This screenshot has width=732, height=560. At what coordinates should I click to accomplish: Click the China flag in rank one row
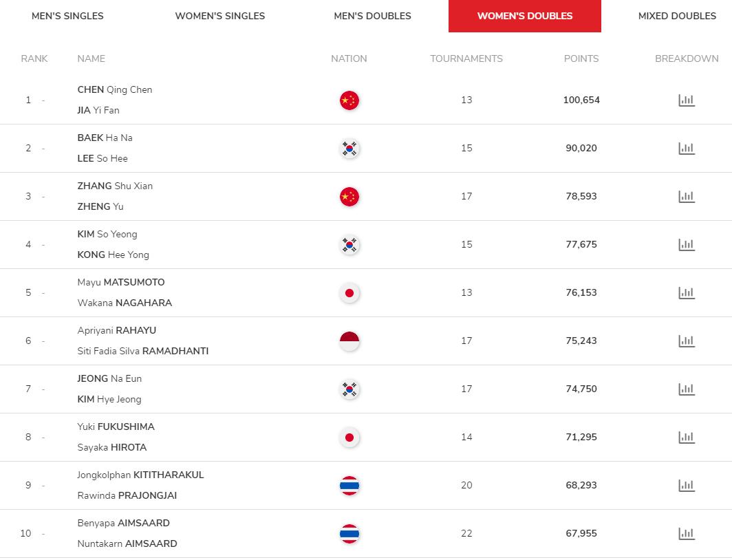tap(349, 100)
